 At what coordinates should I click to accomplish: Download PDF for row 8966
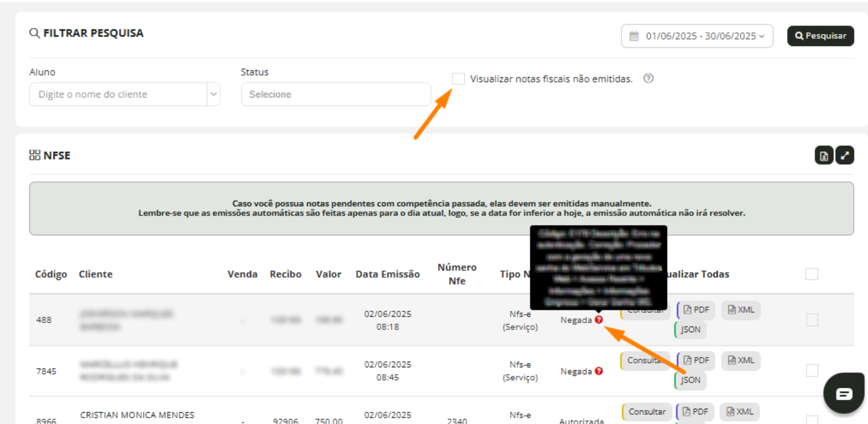point(696,412)
